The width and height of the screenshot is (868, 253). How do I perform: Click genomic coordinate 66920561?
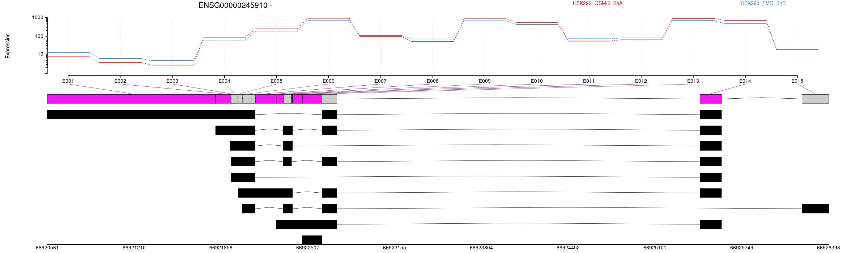pyautogui.click(x=47, y=248)
